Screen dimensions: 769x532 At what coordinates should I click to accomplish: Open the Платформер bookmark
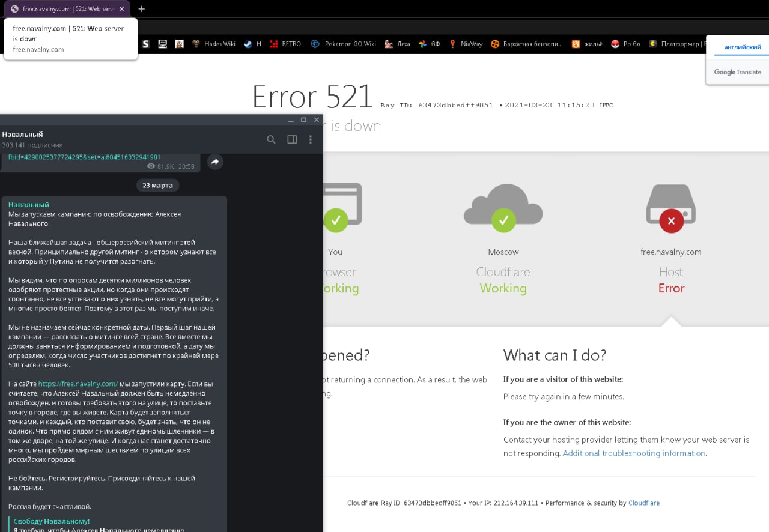coord(676,44)
